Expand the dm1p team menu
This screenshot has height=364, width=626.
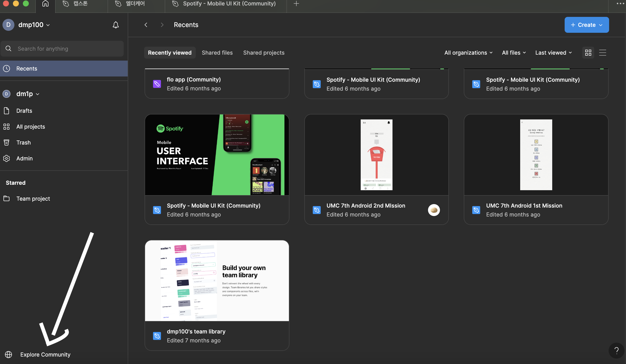tap(28, 94)
